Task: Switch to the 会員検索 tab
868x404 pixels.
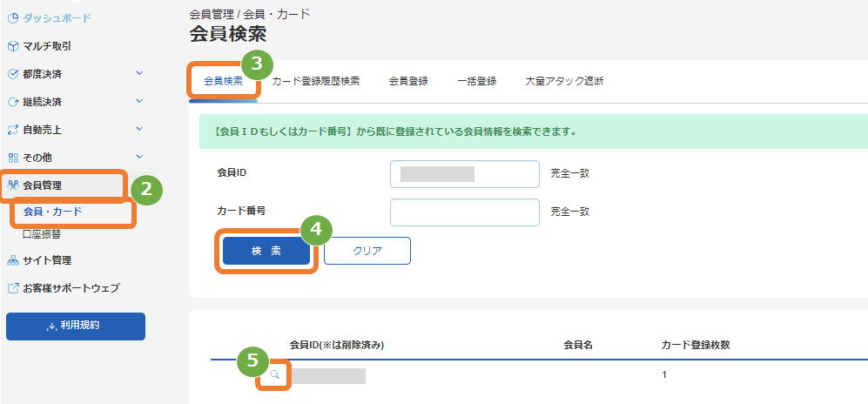Action: coord(223,81)
